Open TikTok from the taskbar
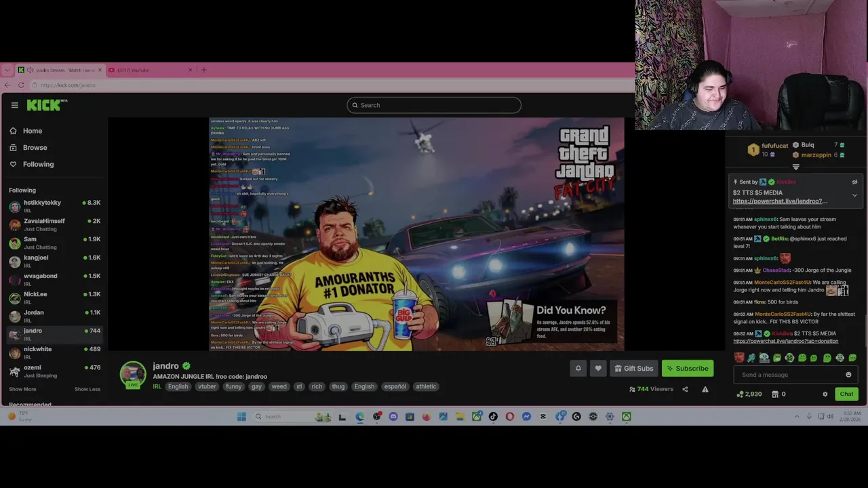868x488 pixels. coord(493,417)
